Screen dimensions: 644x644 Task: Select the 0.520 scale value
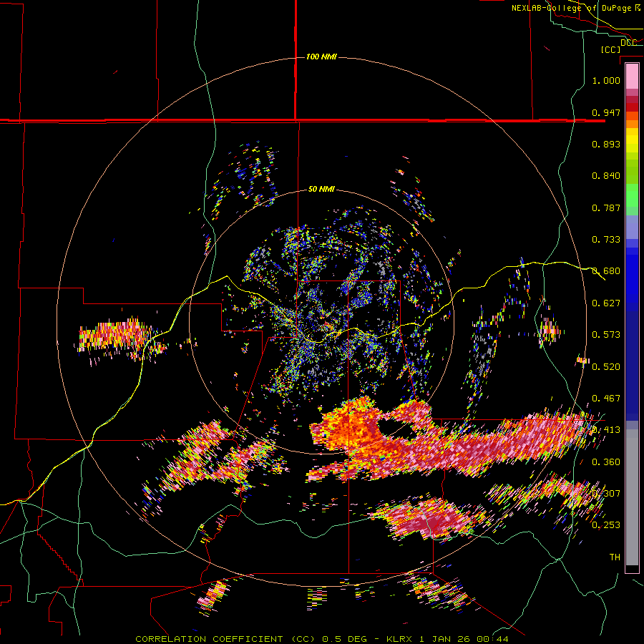606,367
